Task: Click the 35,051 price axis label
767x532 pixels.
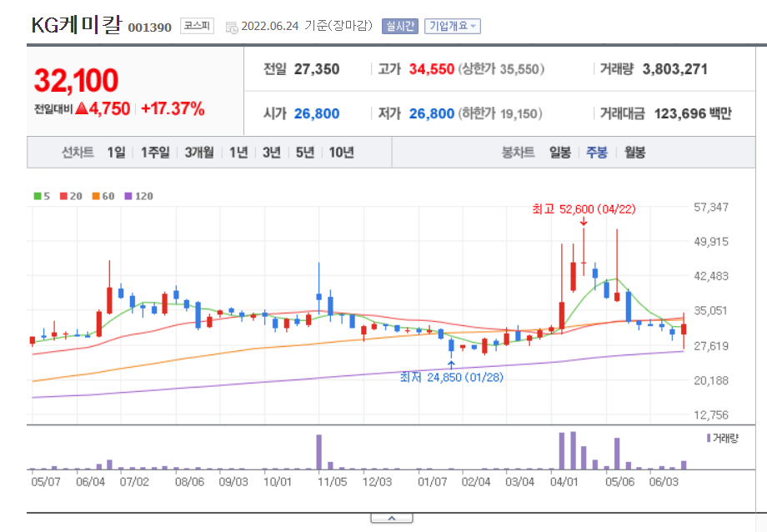Action: (x=711, y=311)
